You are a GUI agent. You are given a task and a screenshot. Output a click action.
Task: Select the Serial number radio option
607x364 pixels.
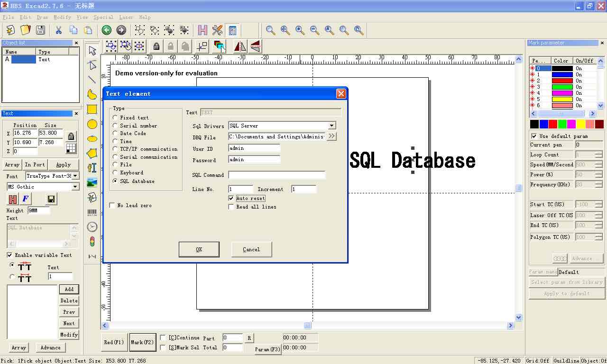pos(115,126)
